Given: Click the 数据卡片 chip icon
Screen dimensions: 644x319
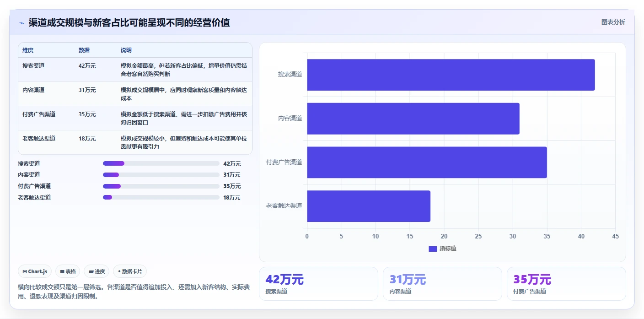Looking at the screenshot, I should [119, 271].
